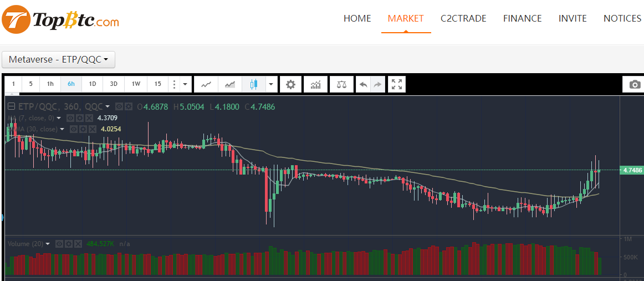
Task: Take a chart snapshot with camera icon
Action: point(635,84)
